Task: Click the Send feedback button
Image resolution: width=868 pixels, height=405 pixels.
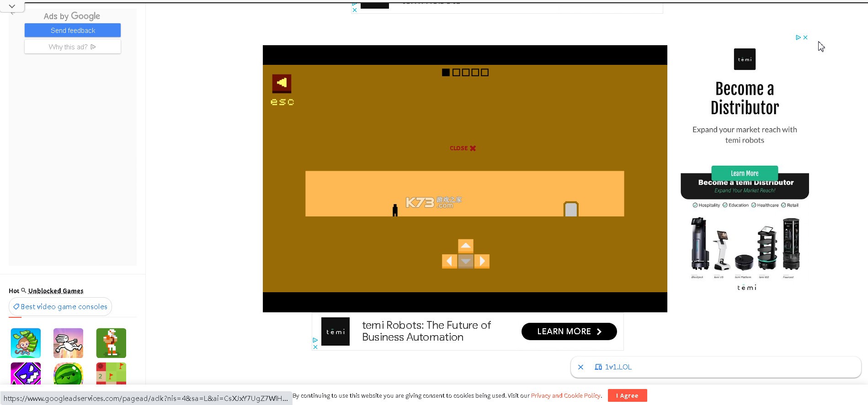Action: coord(73,30)
